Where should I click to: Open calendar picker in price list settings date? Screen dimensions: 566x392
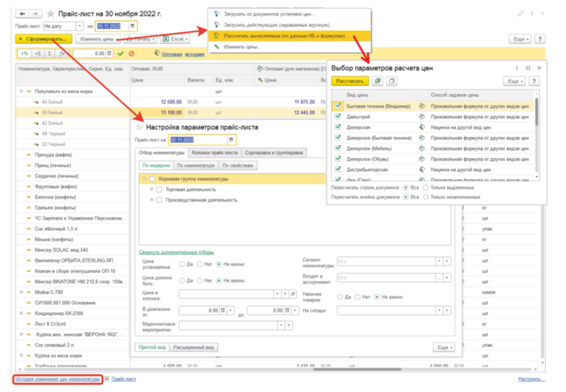click(x=232, y=140)
